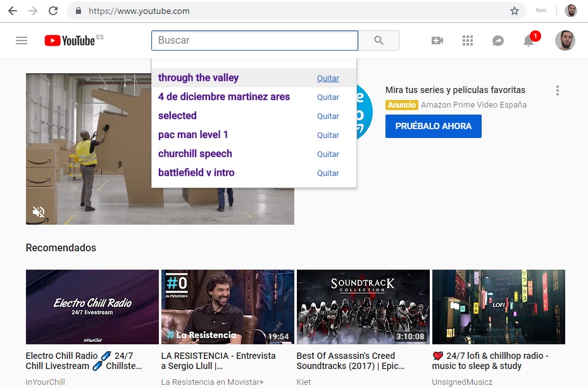Visit the InYourChill channel

[x=46, y=382]
